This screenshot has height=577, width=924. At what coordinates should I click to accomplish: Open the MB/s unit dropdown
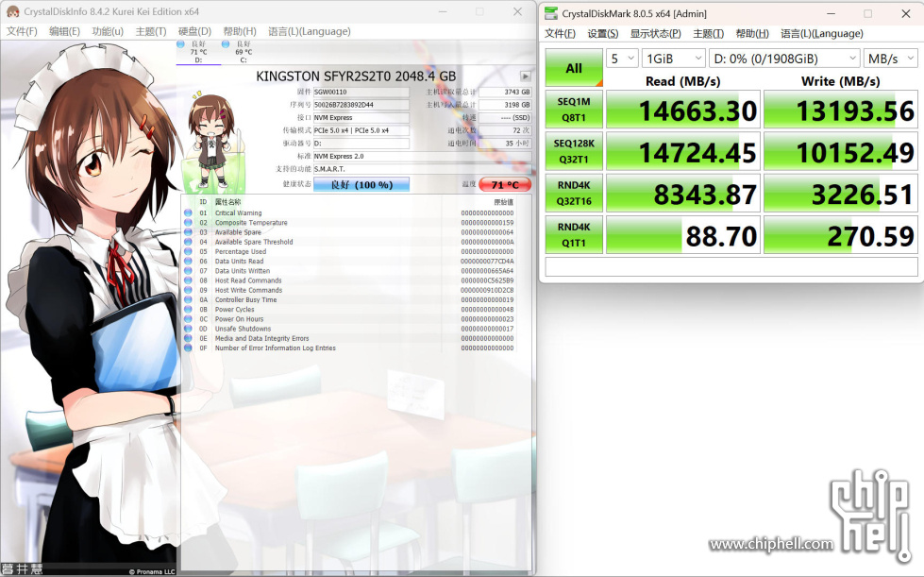(890, 59)
